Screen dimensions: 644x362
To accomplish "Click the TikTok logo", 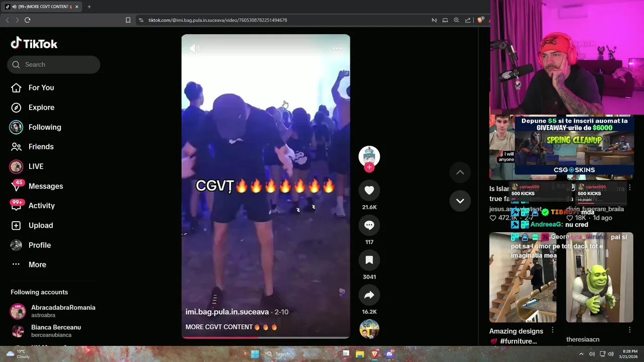I will tap(34, 44).
